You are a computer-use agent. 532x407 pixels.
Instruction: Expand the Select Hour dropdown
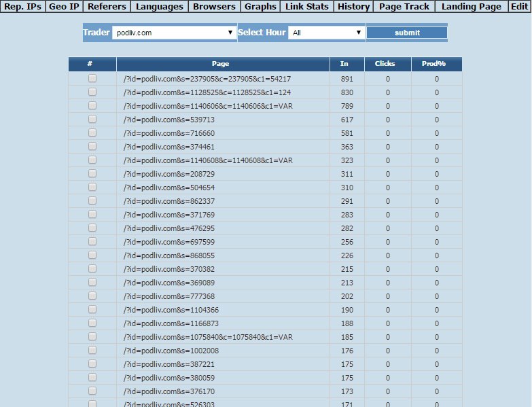[x=326, y=33]
